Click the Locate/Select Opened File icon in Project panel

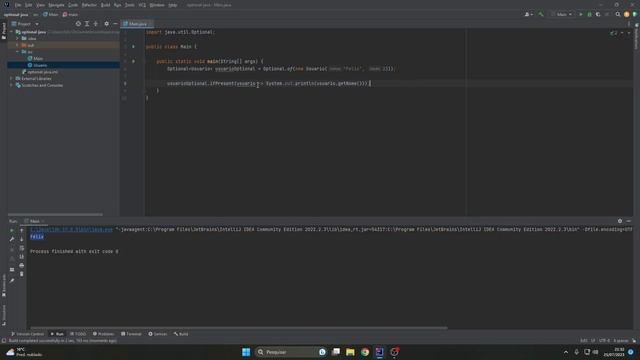(78, 24)
